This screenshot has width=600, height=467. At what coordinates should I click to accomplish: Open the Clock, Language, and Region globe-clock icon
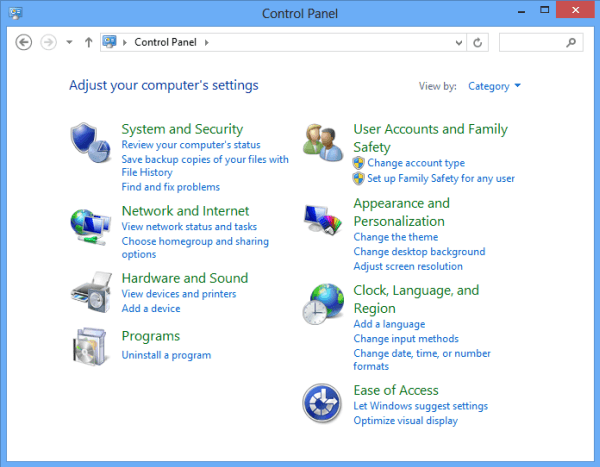pyautogui.click(x=323, y=304)
